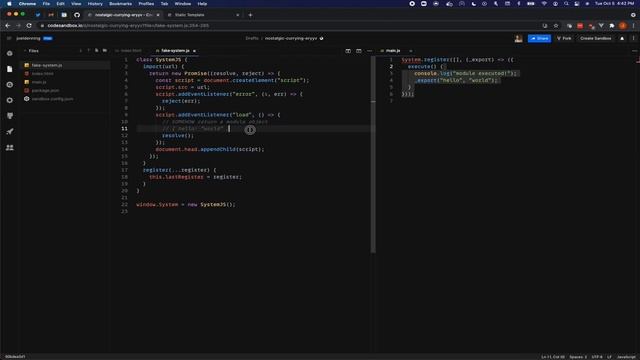Open the Chrome tab search arrow
The image size is (640, 360).
coord(633,15)
